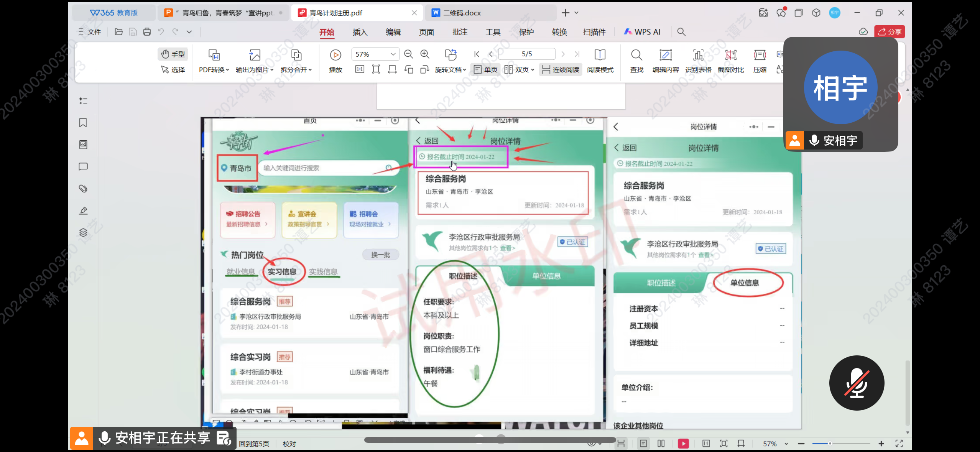Viewport: 980px width, 452px height.
Task: Click the red Share button
Action: pos(889,32)
